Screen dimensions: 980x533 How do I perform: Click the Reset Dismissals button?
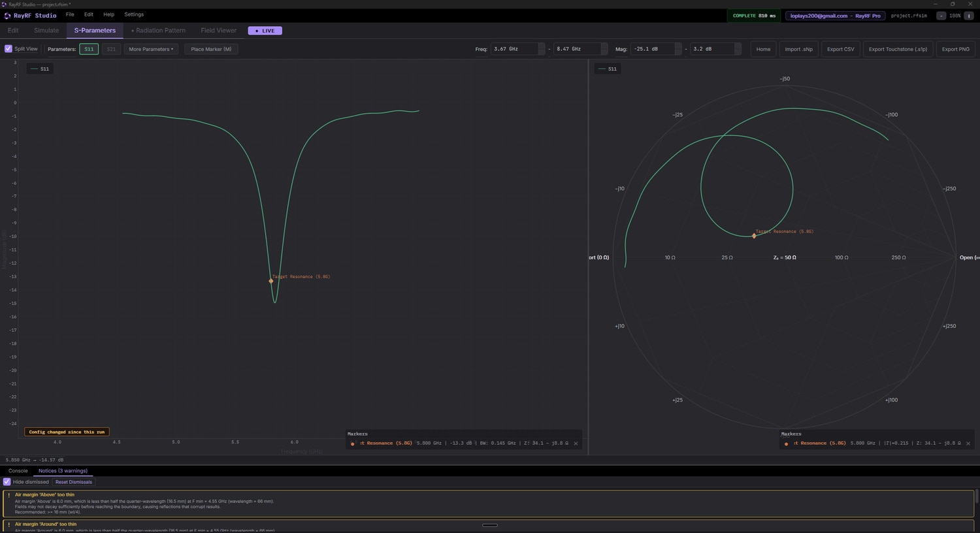pos(74,482)
